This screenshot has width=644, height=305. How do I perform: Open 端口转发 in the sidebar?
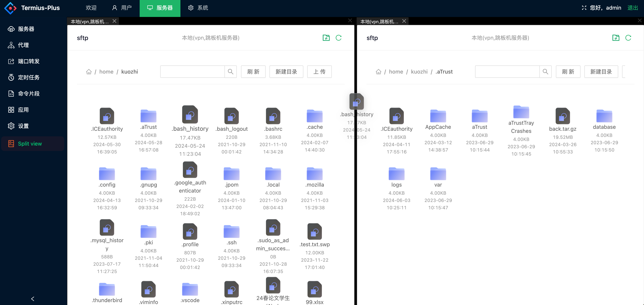(24, 61)
